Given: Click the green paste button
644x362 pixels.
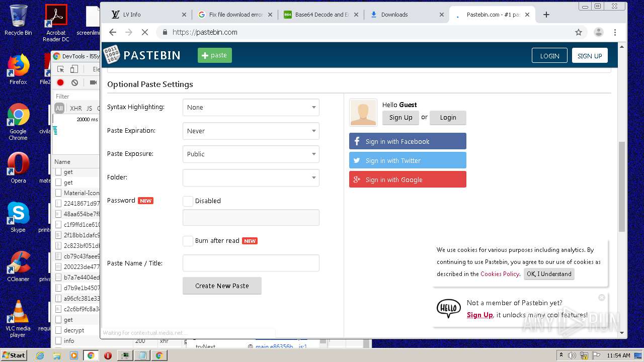Looking at the screenshot, I should point(215,55).
